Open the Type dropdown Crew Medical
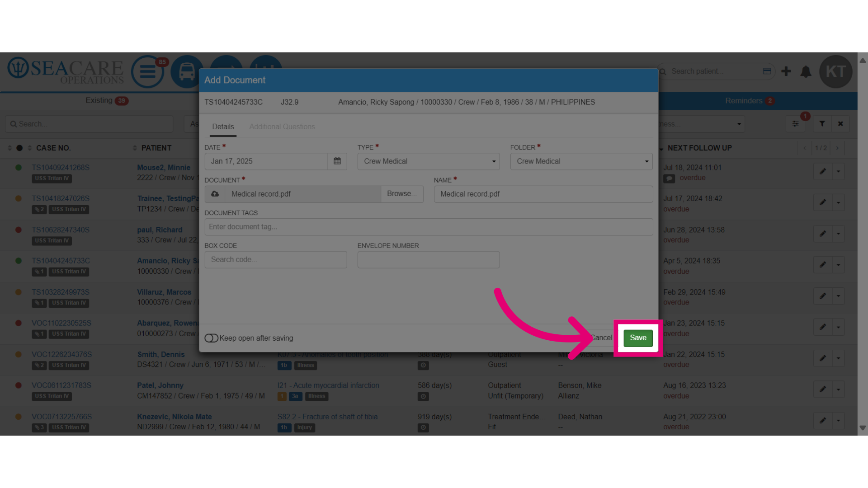Image resolution: width=868 pixels, height=488 pixels. pyautogui.click(x=429, y=161)
